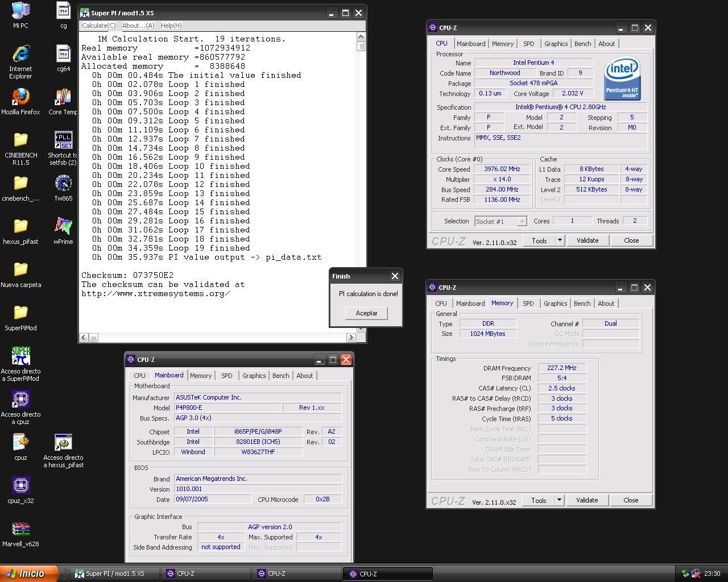Click the Core Speed 3976.02 MHz value
Screen dimensions: 728x582
coord(503,169)
